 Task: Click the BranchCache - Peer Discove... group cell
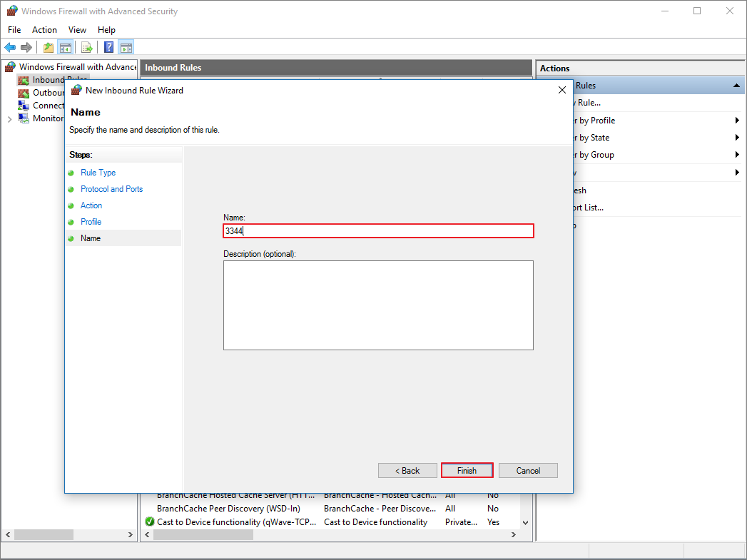coord(380,509)
